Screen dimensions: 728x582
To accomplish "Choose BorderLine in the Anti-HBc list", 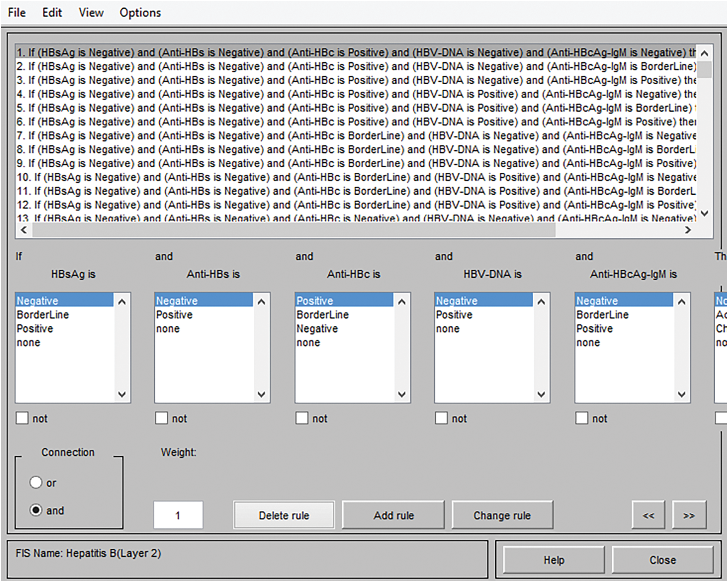I will [x=322, y=315].
